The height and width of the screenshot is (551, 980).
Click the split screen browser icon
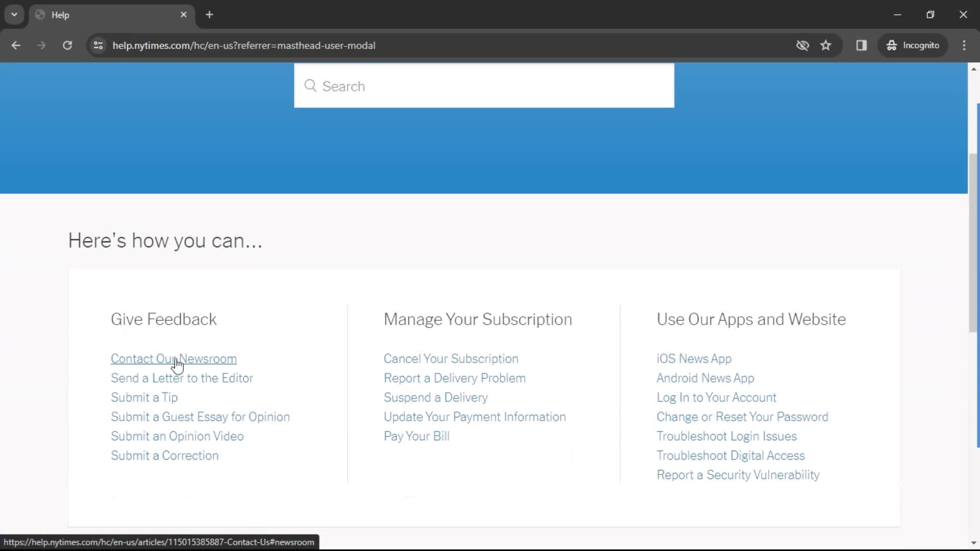pos(862,45)
